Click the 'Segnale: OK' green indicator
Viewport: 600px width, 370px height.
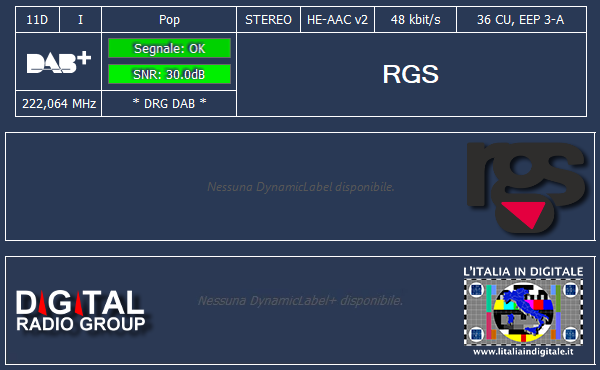(x=170, y=49)
